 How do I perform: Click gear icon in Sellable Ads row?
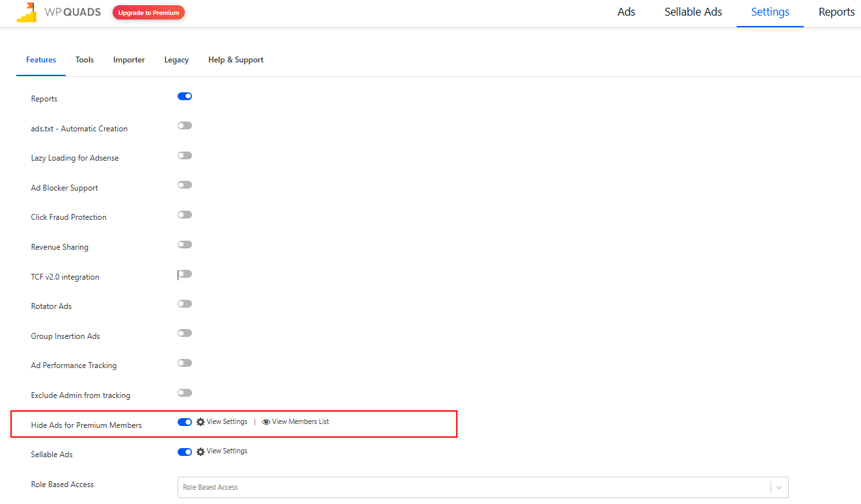200,451
